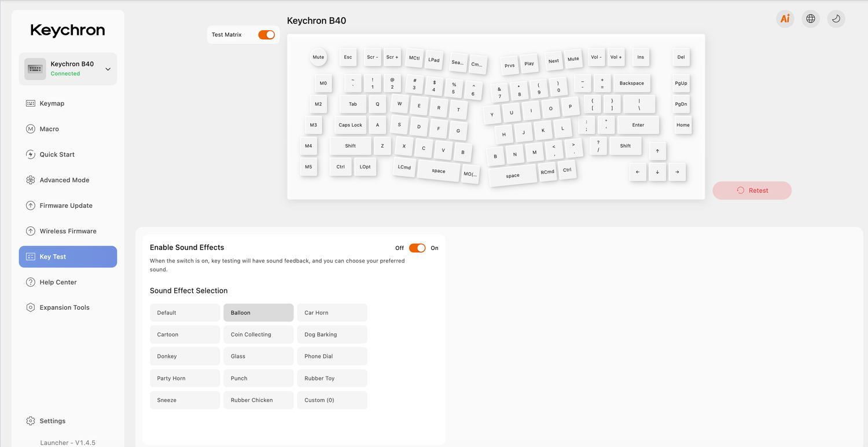Pick the Rubber Chicken sound effect
This screenshot has width=868, height=447.
coord(259,400)
